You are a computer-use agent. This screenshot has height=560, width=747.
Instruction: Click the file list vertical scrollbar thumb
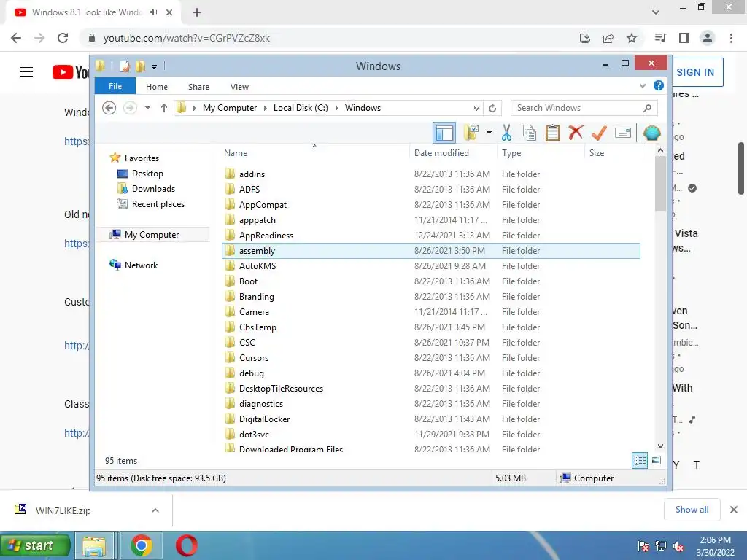coord(660,183)
